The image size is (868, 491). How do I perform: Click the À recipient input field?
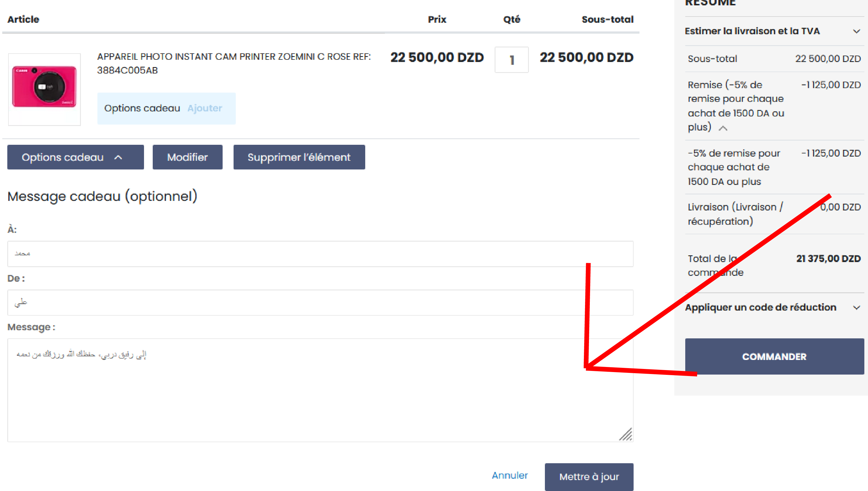(x=320, y=254)
